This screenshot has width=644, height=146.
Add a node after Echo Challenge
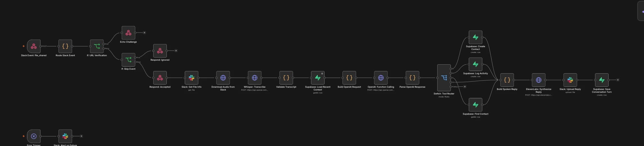pyautogui.click(x=145, y=33)
